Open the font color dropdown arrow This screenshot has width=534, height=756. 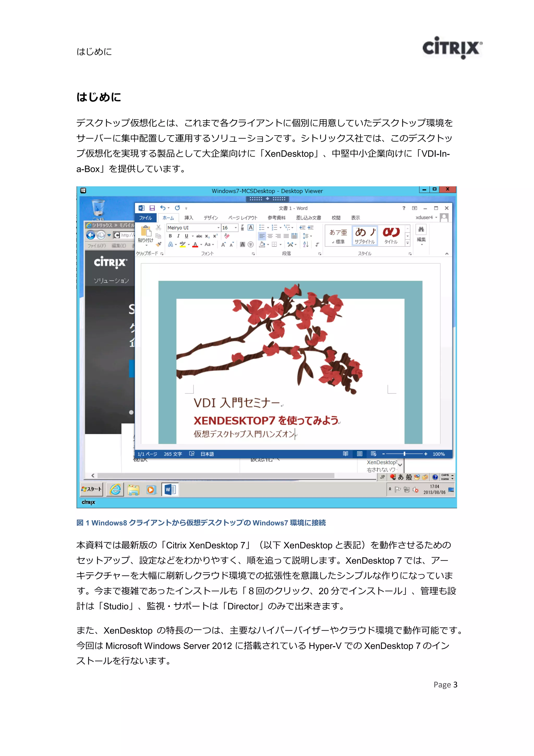click(201, 244)
